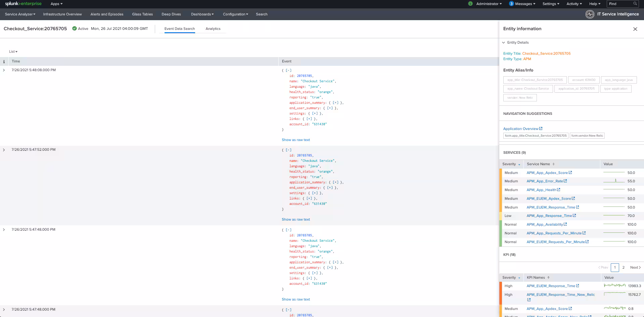Image resolution: width=644 pixels, height=317 pixels.
Task: Click Show as raw text under first event
Action: pos(296,140)
